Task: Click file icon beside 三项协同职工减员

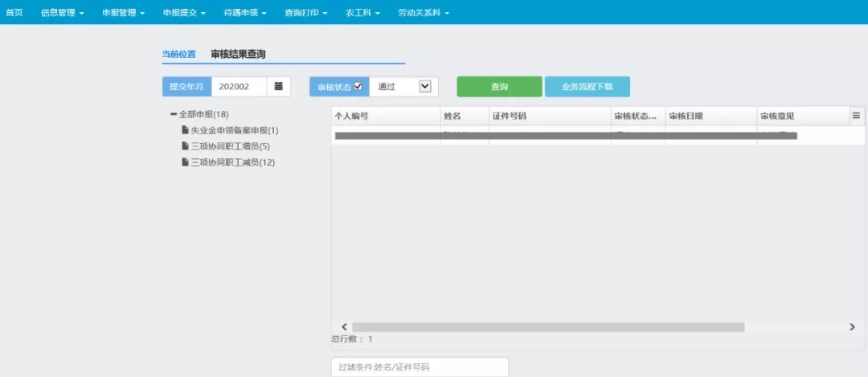Action: coord(185,162)
